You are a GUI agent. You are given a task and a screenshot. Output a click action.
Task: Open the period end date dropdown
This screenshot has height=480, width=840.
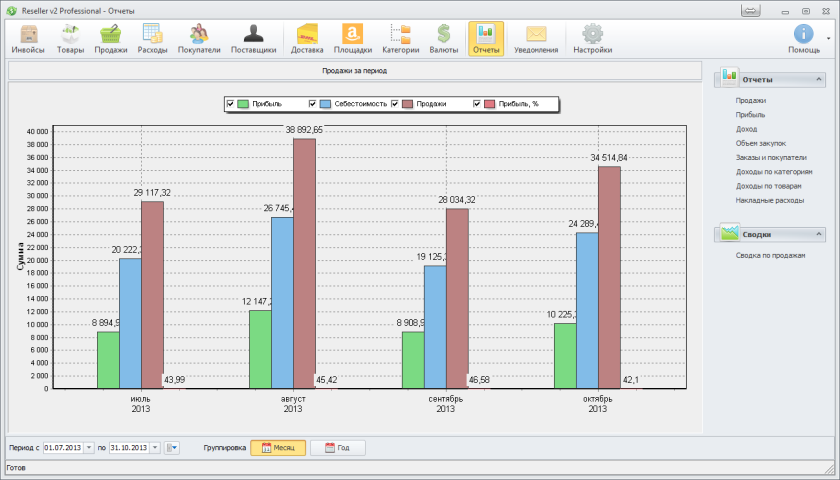[155, 448]
